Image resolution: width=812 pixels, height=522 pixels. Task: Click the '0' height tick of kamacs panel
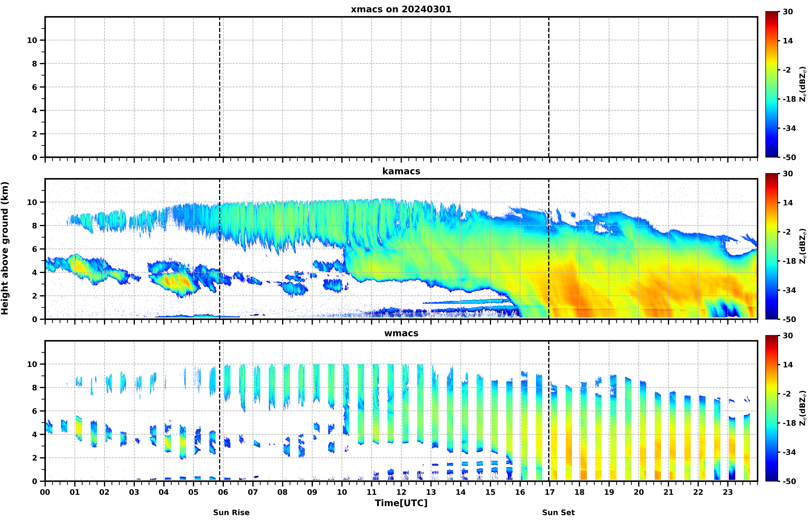[x=35, y=319]
